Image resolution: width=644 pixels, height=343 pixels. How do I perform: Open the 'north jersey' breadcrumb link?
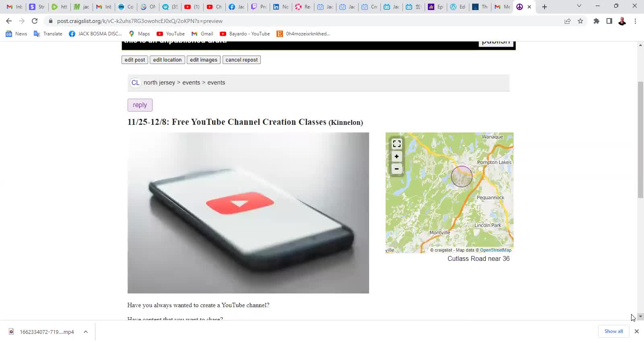(159, 83)
